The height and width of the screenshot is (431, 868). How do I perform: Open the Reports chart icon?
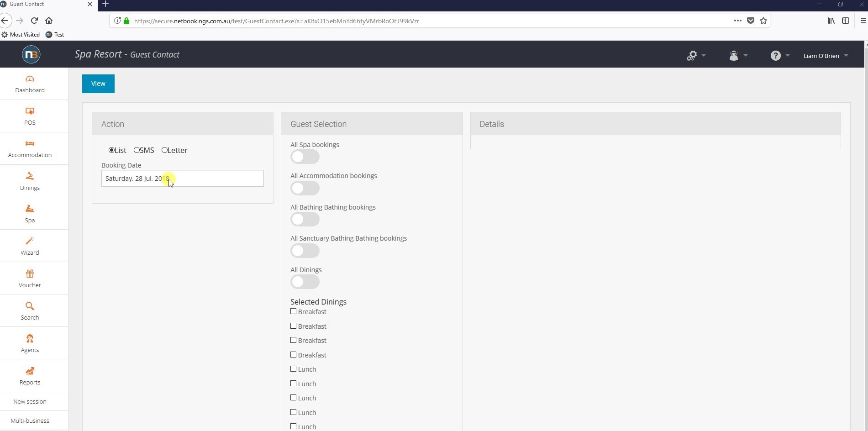(x=30, y=371)
